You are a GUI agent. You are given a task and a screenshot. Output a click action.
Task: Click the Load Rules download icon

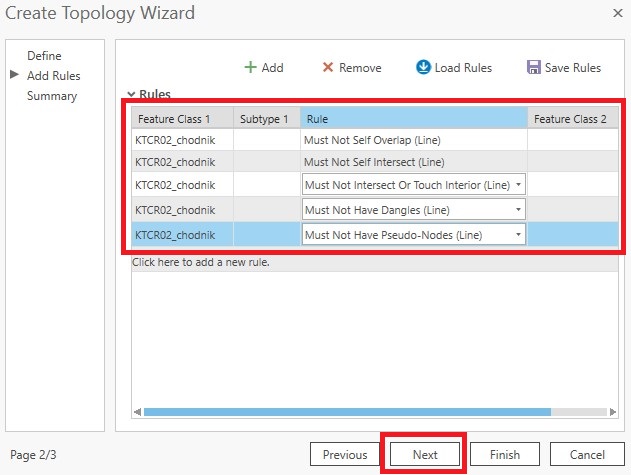423,68
